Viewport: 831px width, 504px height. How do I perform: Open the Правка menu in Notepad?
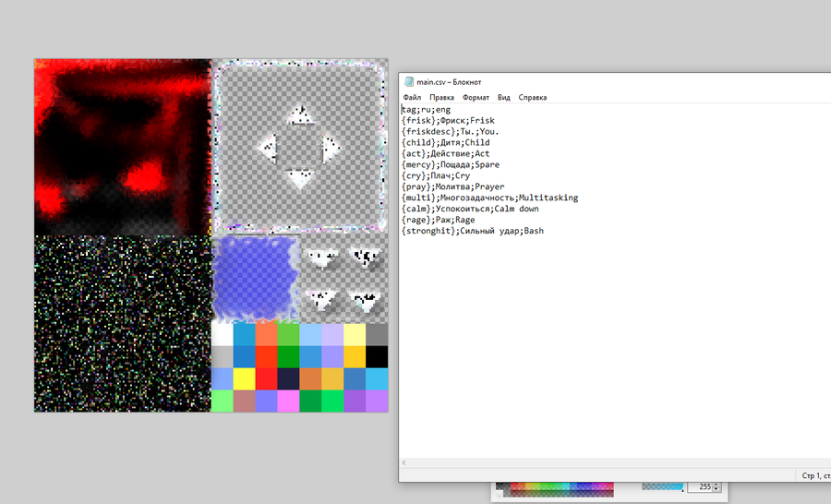click(441, 98)
